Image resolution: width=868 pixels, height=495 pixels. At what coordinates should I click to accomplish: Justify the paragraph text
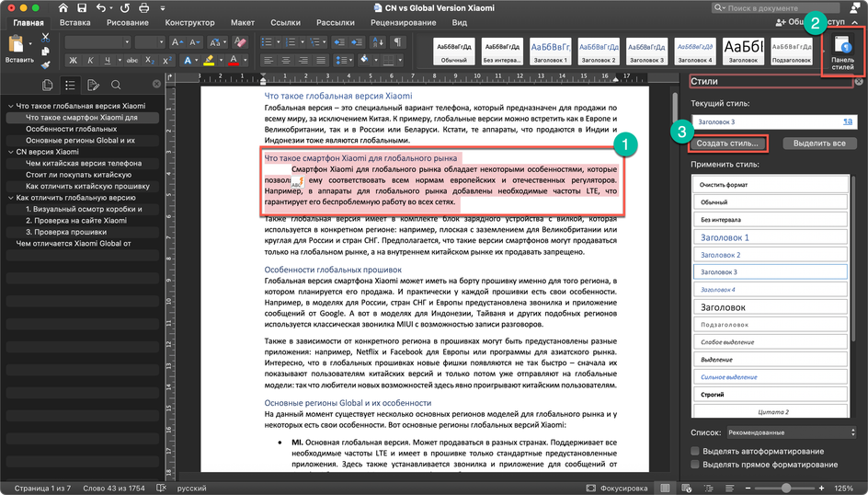tap(321, 60)
